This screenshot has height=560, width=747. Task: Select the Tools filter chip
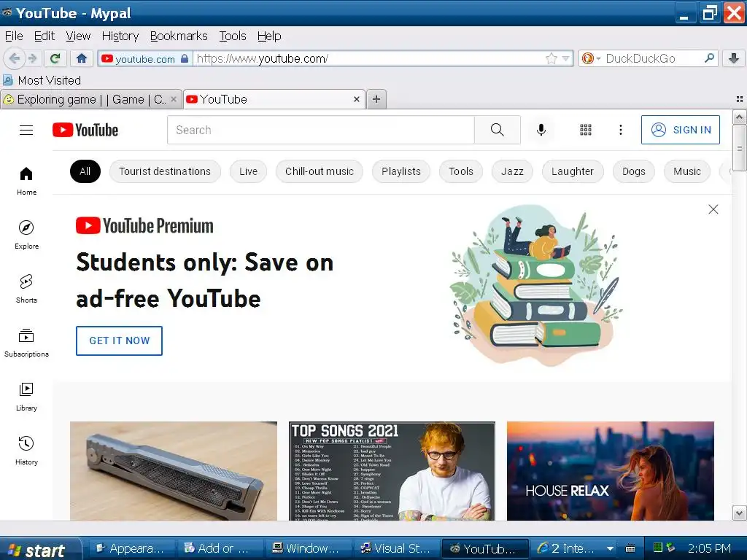point(461,171)
